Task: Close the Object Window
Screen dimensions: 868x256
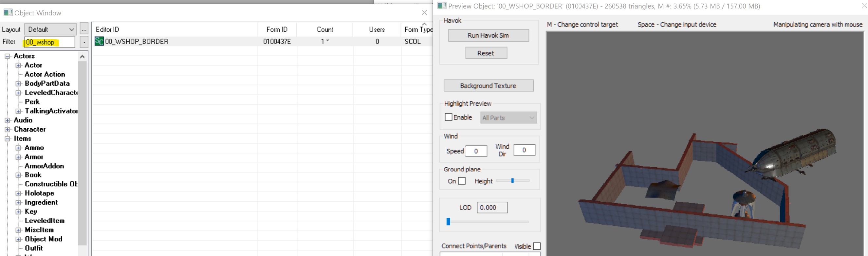Action: click(x=424, y=13)
